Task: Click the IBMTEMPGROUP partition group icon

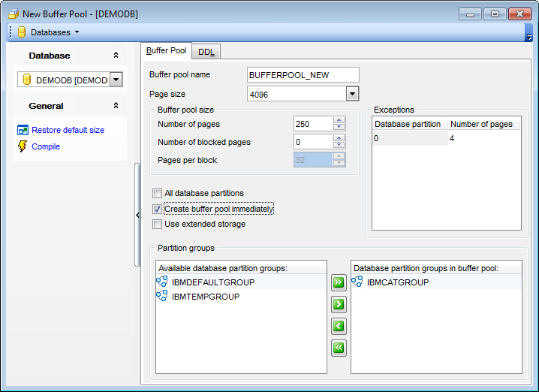Action: click(162, 296)
